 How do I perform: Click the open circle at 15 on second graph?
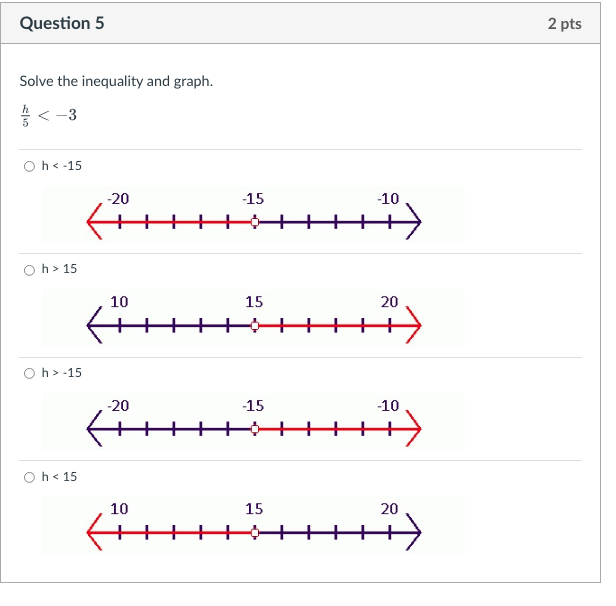tap(255, 326)
